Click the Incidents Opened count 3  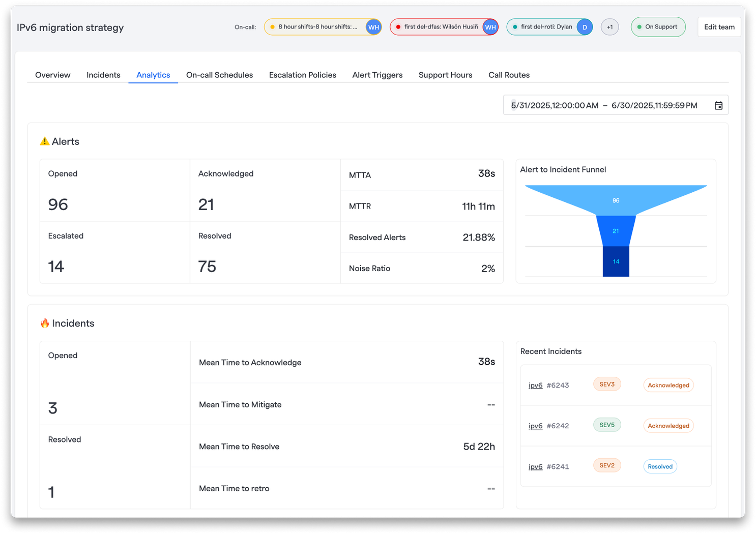point(52,408)
